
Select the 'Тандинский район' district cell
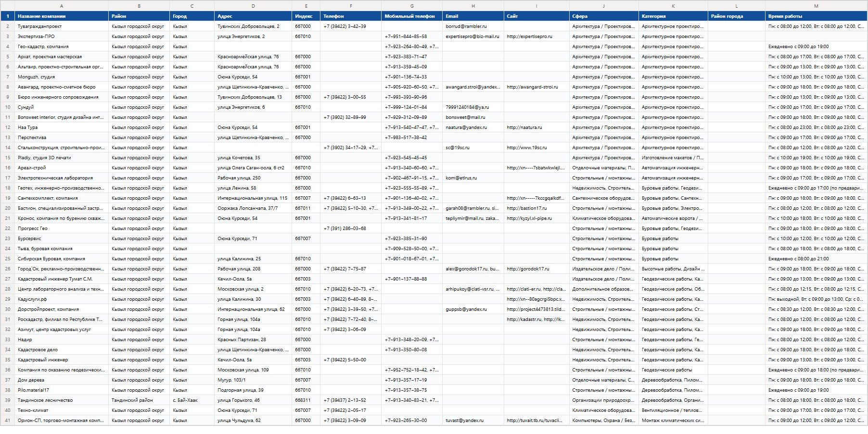click(x=139, y=400)
